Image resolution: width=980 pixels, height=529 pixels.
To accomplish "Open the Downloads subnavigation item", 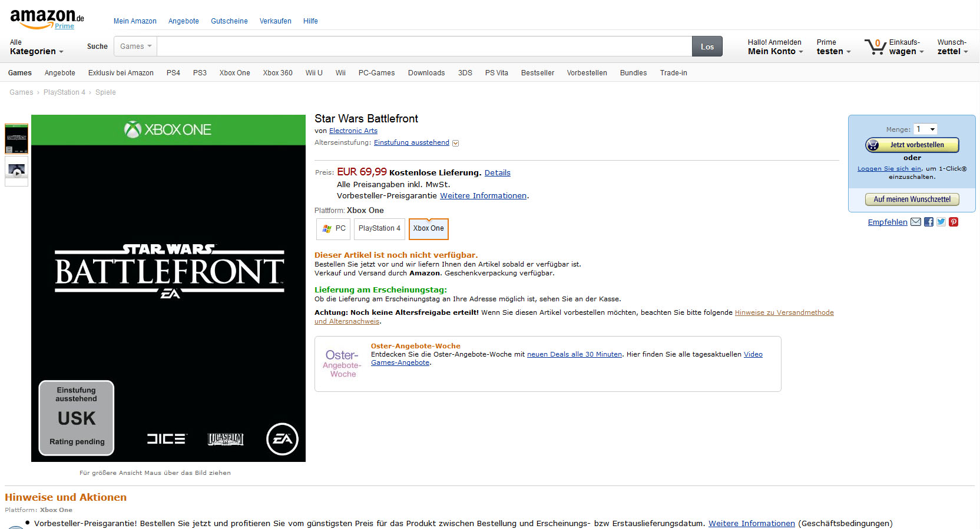I will pyautogui.click(x=426, y=73).
